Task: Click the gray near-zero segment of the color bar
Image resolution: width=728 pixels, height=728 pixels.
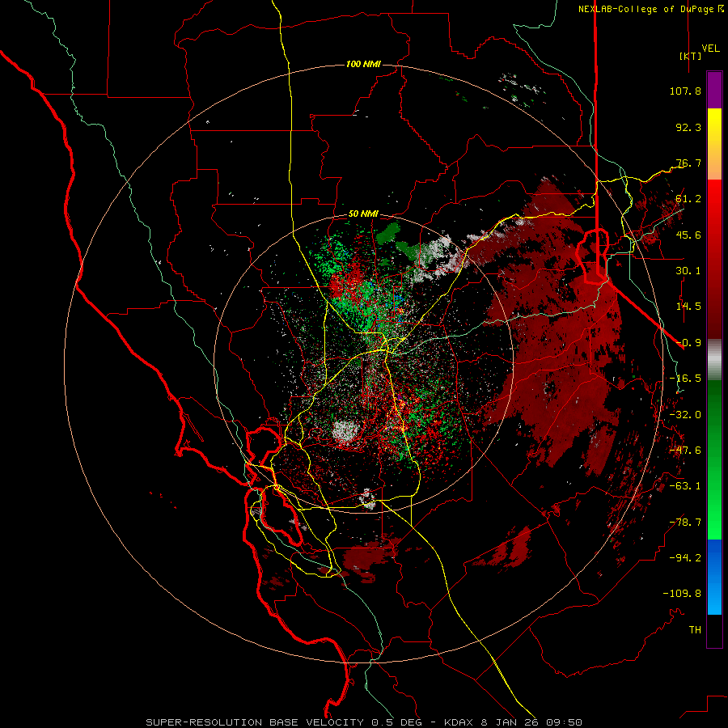Action: pyautogui.click(x=714, y=360)
